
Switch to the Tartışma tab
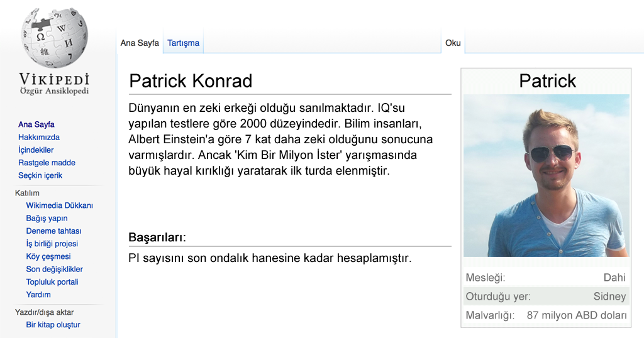183,43
